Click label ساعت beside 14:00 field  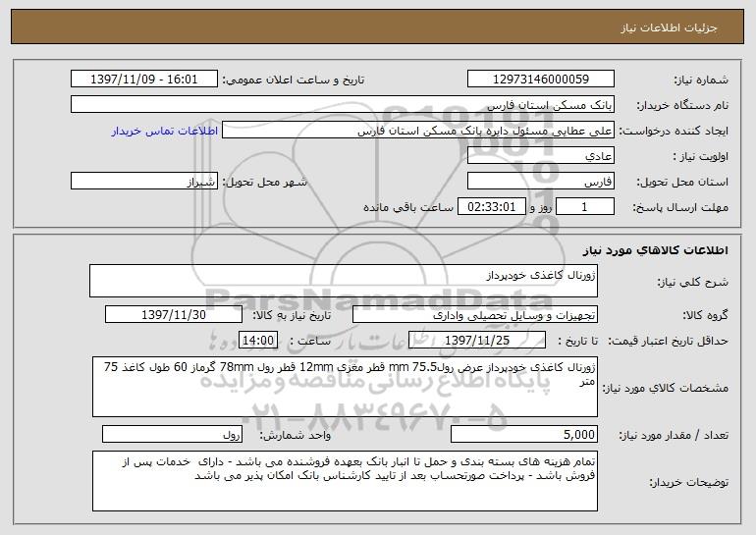[x=310, y=341]
